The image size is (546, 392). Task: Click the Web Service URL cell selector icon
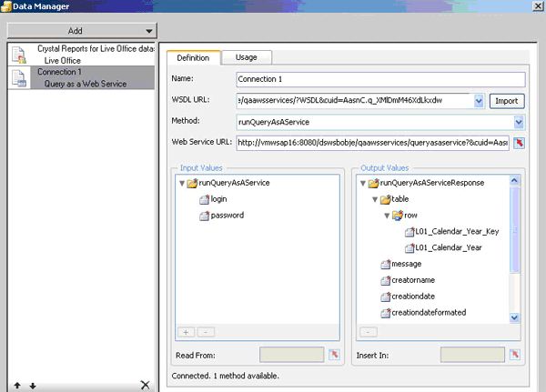tap(520, 143)
